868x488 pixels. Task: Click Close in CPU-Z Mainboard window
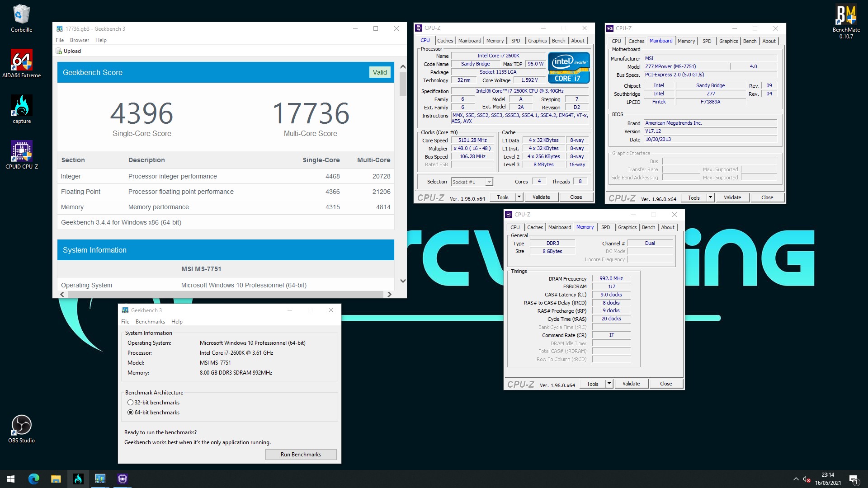click(x=767, y=197)
